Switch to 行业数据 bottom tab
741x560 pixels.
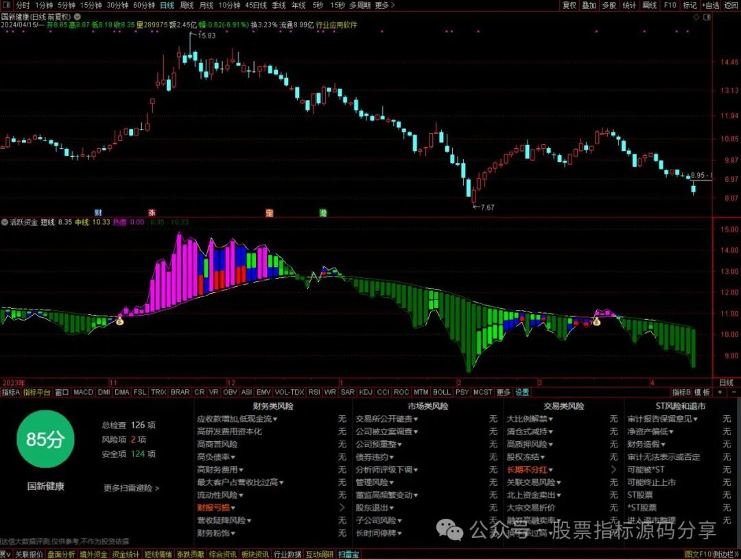coord(287,555)
